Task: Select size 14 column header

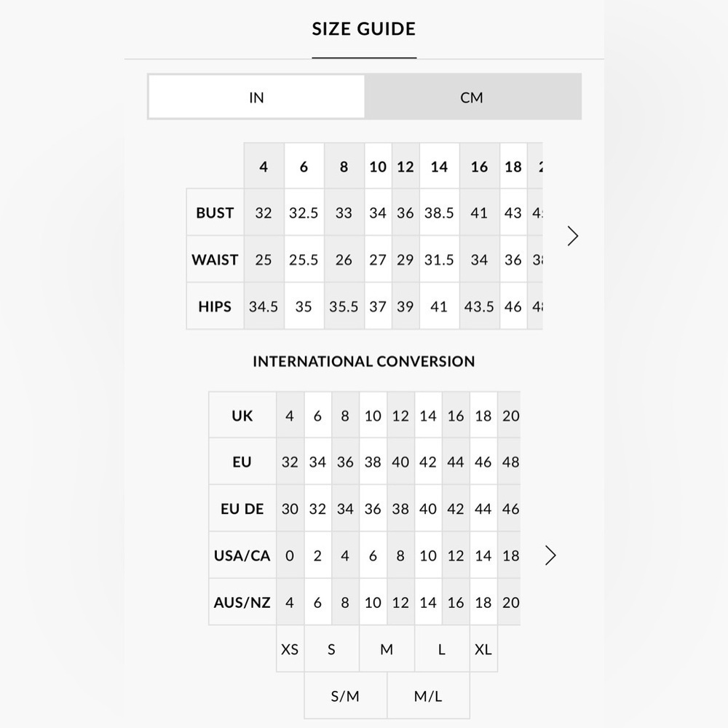Action: tap(439, 166)
